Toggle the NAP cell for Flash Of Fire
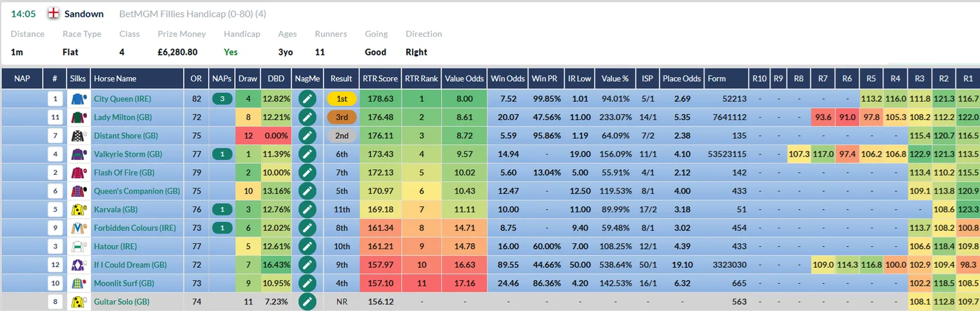This screenshot has height=311, width=980. [23, 172]
